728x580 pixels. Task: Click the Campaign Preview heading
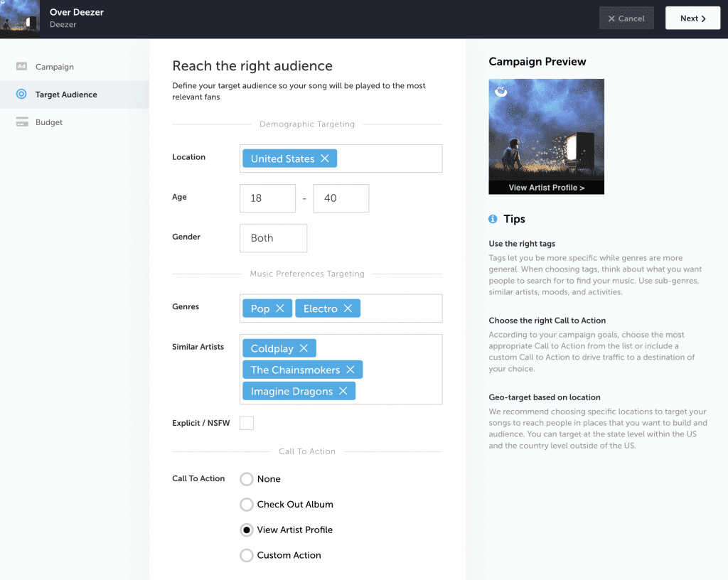point(537,62)
